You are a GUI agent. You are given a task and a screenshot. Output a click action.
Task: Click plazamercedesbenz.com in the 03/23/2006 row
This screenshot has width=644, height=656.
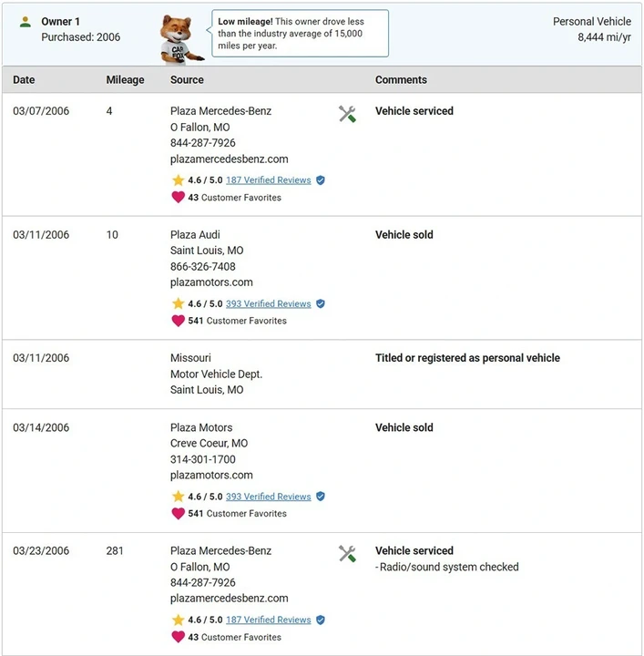(230, 599)
